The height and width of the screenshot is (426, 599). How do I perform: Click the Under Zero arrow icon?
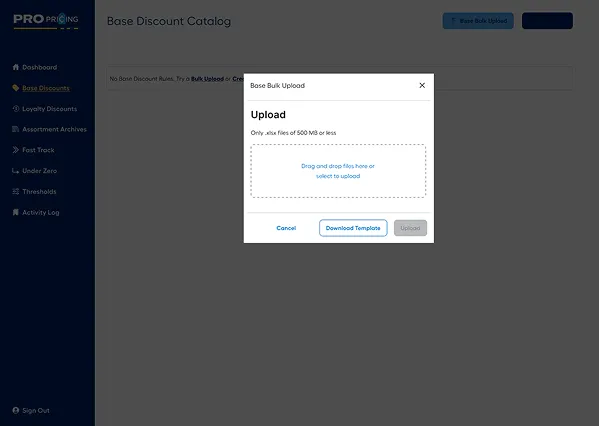pyautogui.click(x=16, y=171)
